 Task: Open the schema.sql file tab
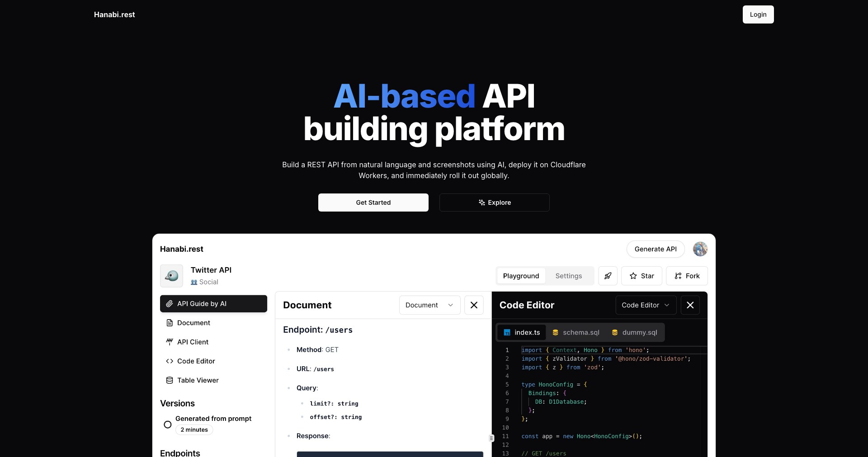click(576, 332)
